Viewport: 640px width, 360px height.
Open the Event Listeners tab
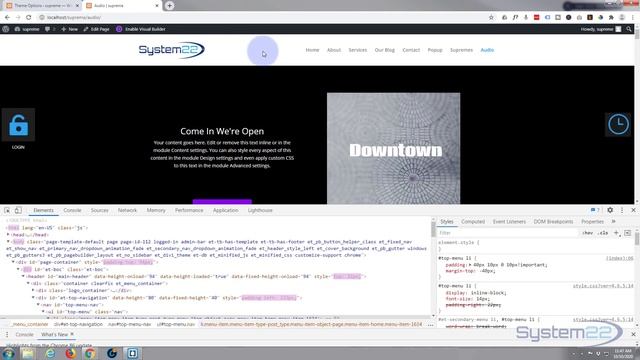tap(509, 222)
